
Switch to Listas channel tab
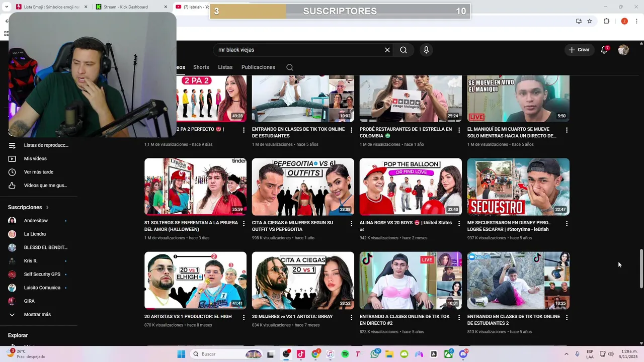225,67
